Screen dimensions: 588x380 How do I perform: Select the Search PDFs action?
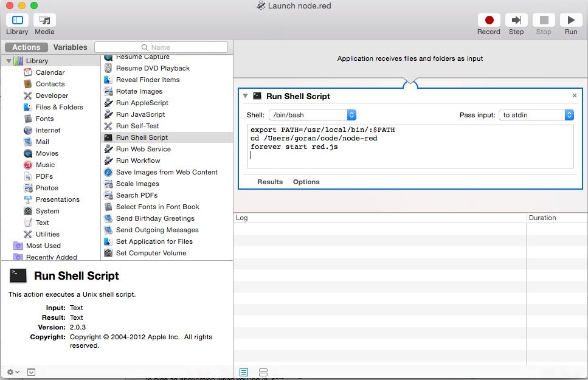136,195
